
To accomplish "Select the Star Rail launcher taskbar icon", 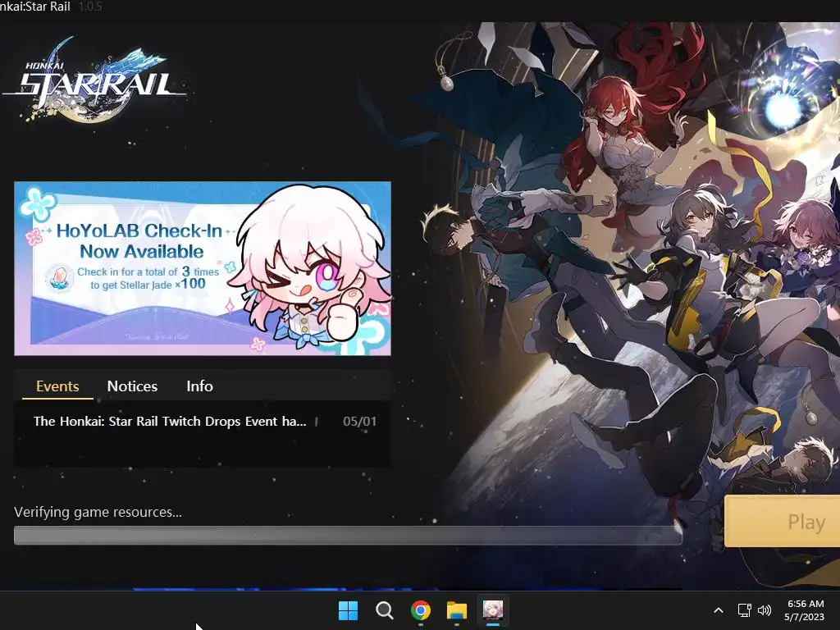I will (x=493, y=610).
